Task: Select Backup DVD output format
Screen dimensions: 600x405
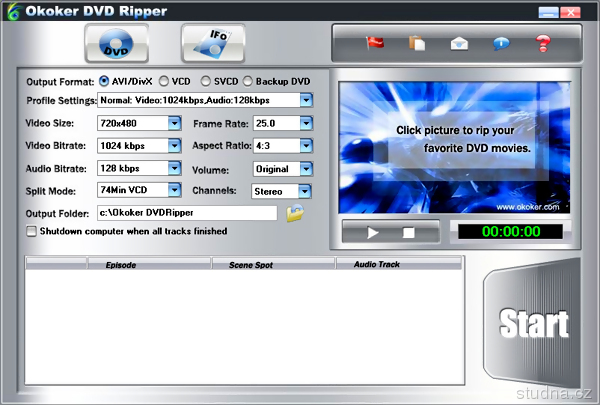Action: (x=248, y=81)
